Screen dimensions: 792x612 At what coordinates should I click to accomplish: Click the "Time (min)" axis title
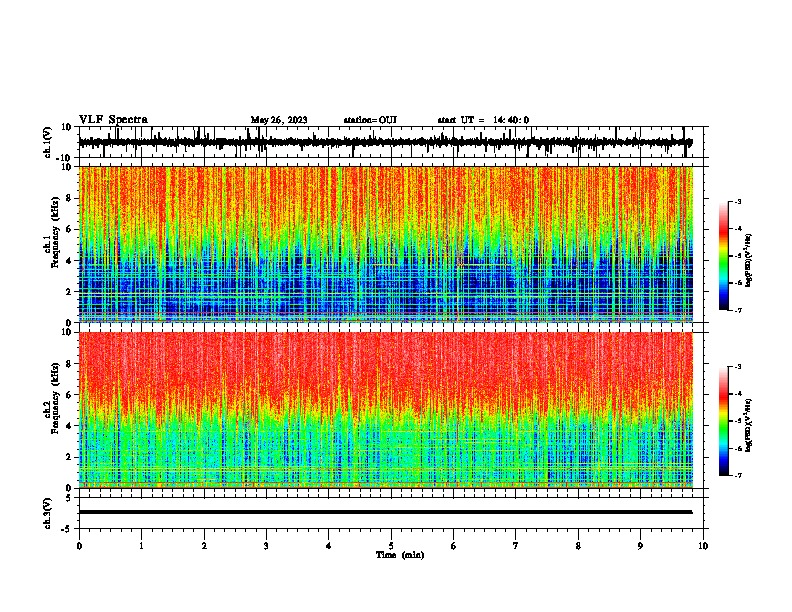click(x=400, y=555)
